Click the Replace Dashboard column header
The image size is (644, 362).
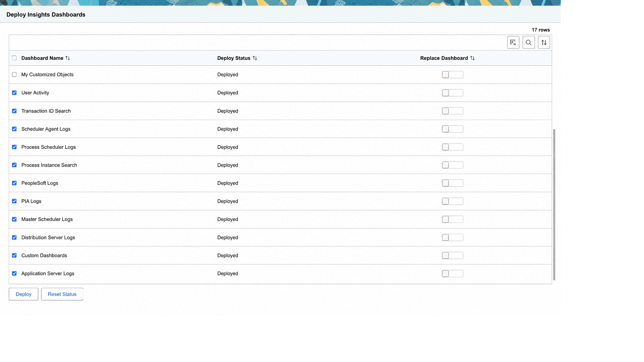tap(444, 58)
